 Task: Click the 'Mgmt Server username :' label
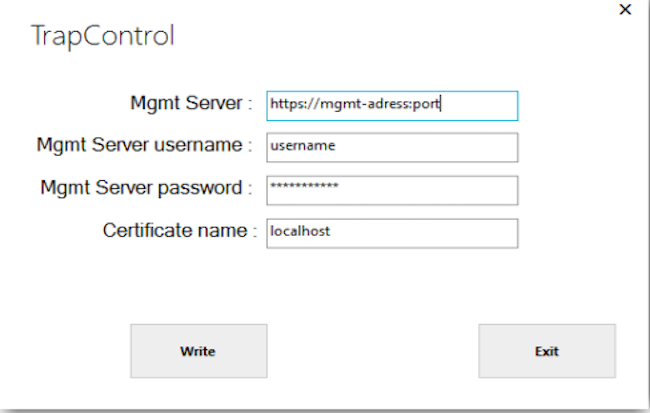point(144,146)
